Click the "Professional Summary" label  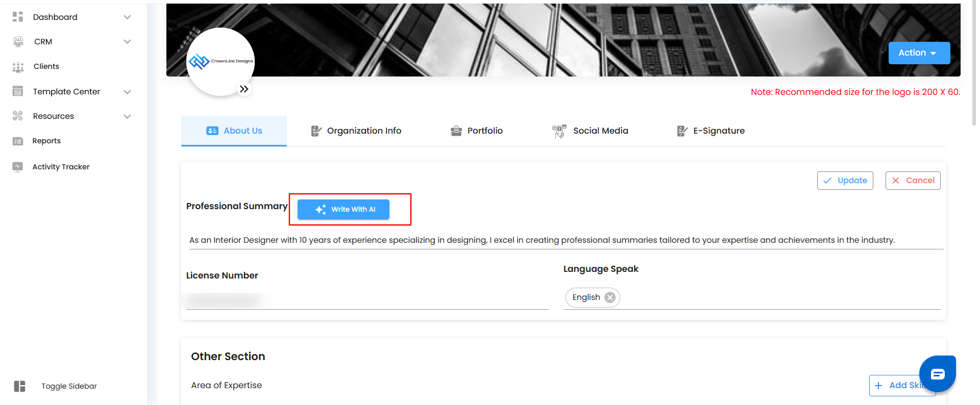click(x=237, y=206)
